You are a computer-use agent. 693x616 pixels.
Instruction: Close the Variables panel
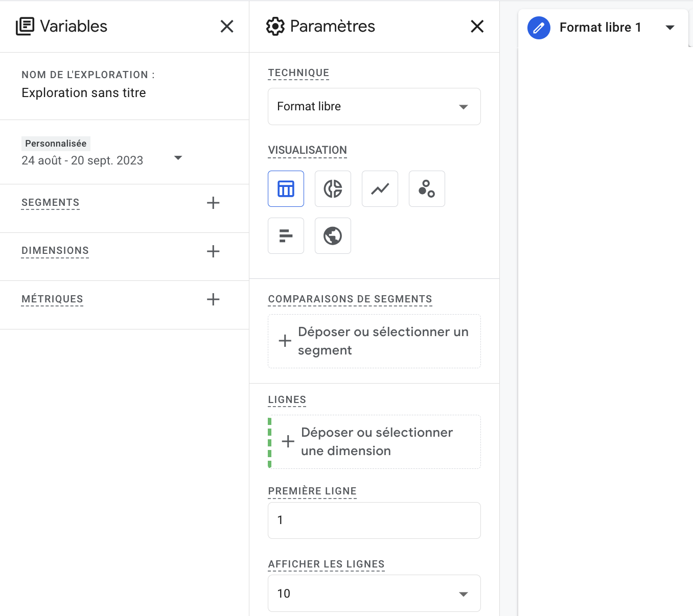click(x=227, y=26)
